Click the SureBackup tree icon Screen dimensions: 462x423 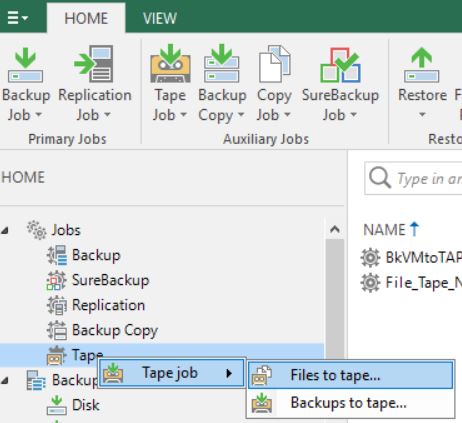click(x=56, y=280)
